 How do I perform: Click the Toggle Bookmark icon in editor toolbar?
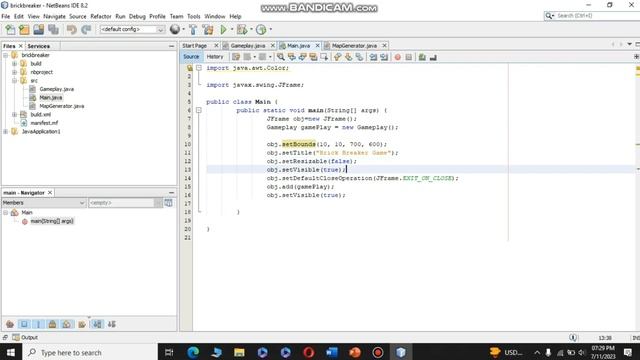click(x=359, y=57)
